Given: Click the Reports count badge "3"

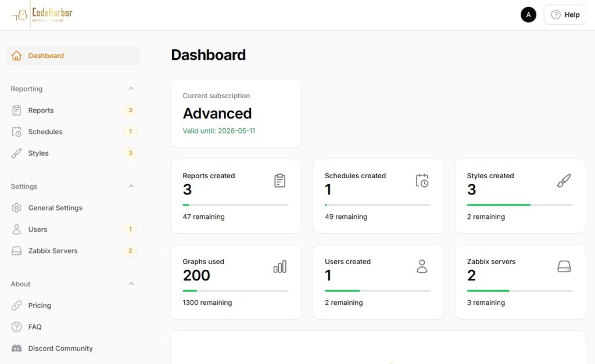Looking at the screenshot, I should [x=130, y=110].
